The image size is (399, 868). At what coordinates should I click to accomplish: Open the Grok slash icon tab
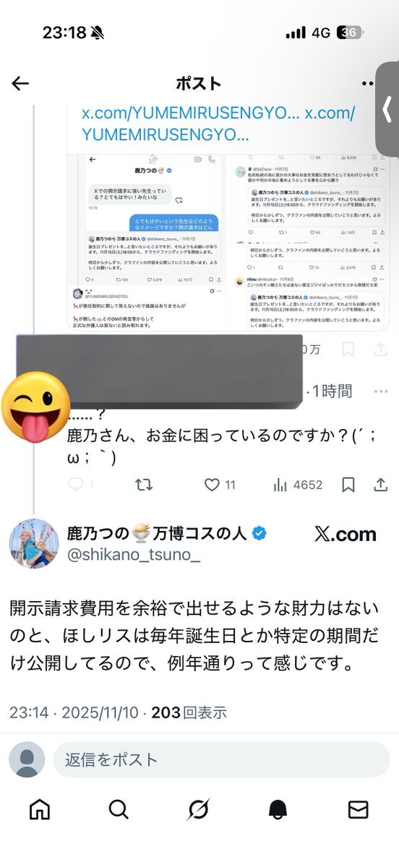coord(199,809)
